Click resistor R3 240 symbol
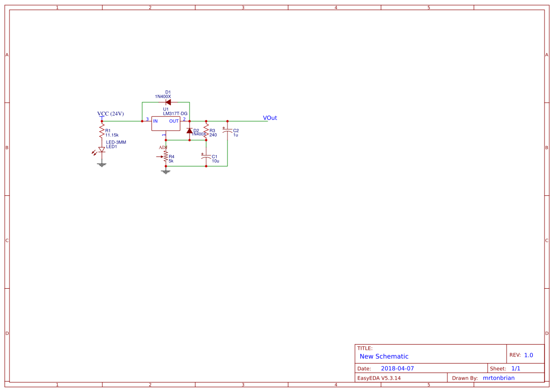This screenshot has width=554, height=392. (206, 131)
